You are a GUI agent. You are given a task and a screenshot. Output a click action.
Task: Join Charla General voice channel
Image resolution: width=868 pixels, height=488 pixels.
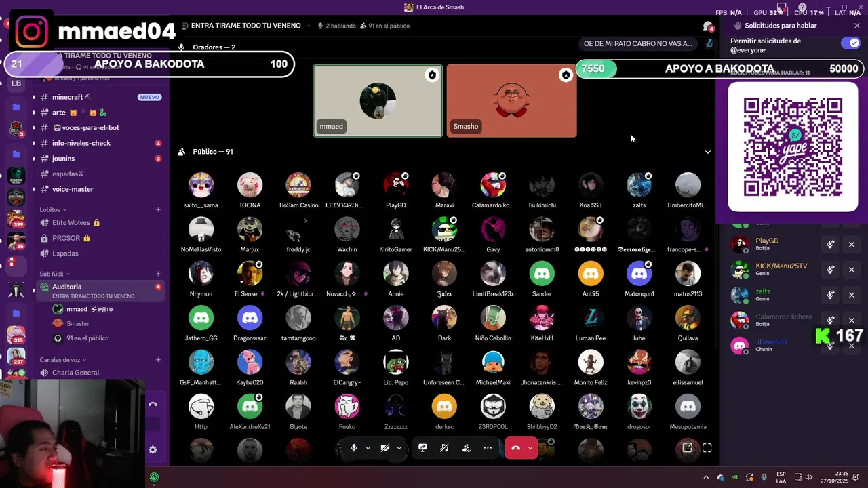coord(100,373)
